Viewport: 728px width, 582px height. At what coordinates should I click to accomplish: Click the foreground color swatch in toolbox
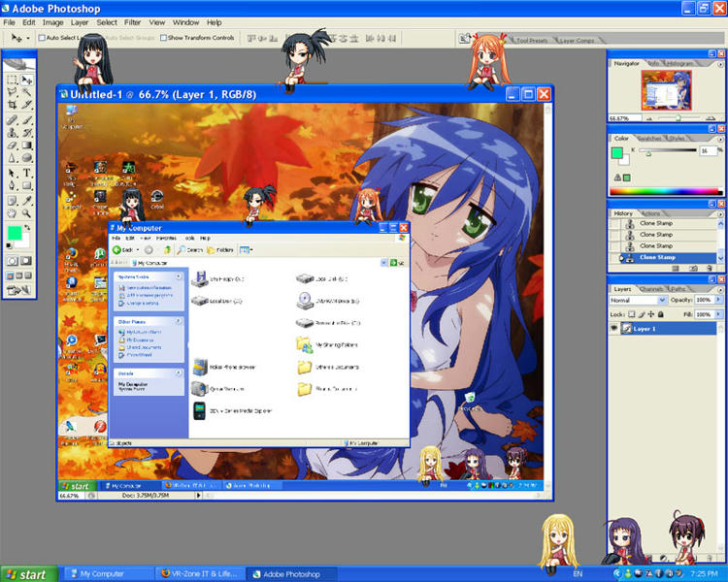[15, 233]
